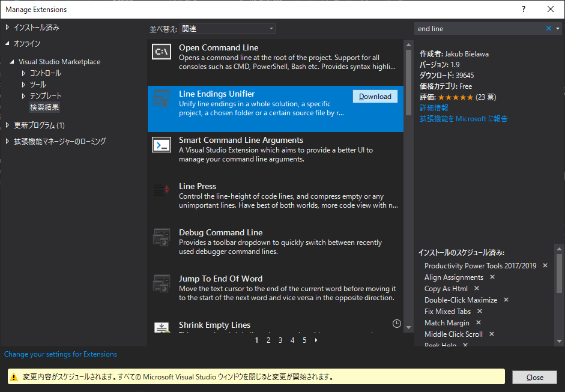Open the dialog help with the ? icon
The height and width of the screenshot is (392, 565).
523,9
